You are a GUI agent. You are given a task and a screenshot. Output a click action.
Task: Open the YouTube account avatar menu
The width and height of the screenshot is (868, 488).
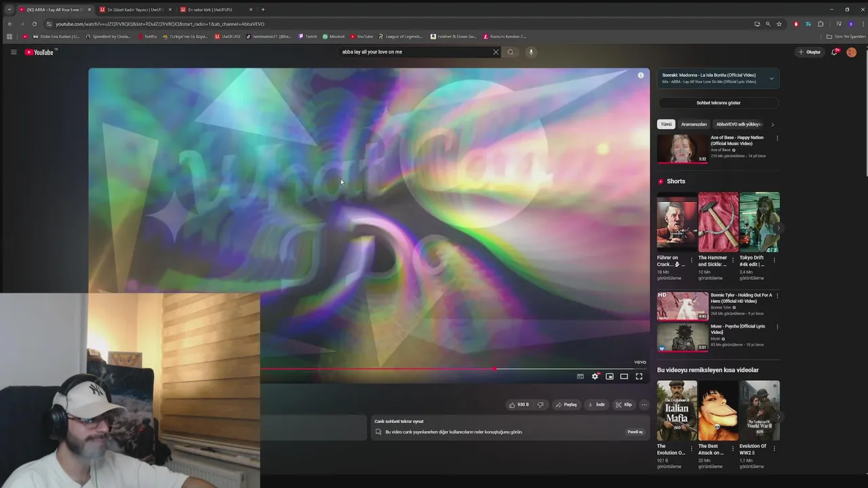[851, 52]
